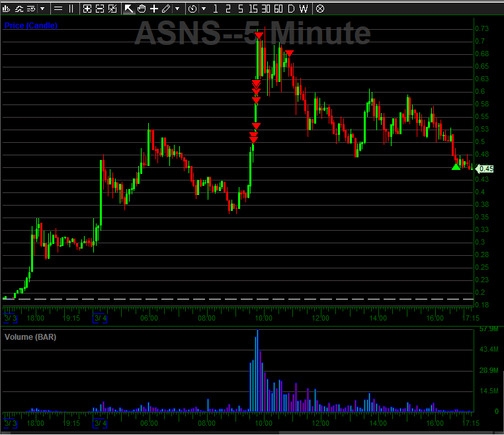Click the zoom in plus box icon
Screen dimensions: 504x435
(x=87, y=9)
